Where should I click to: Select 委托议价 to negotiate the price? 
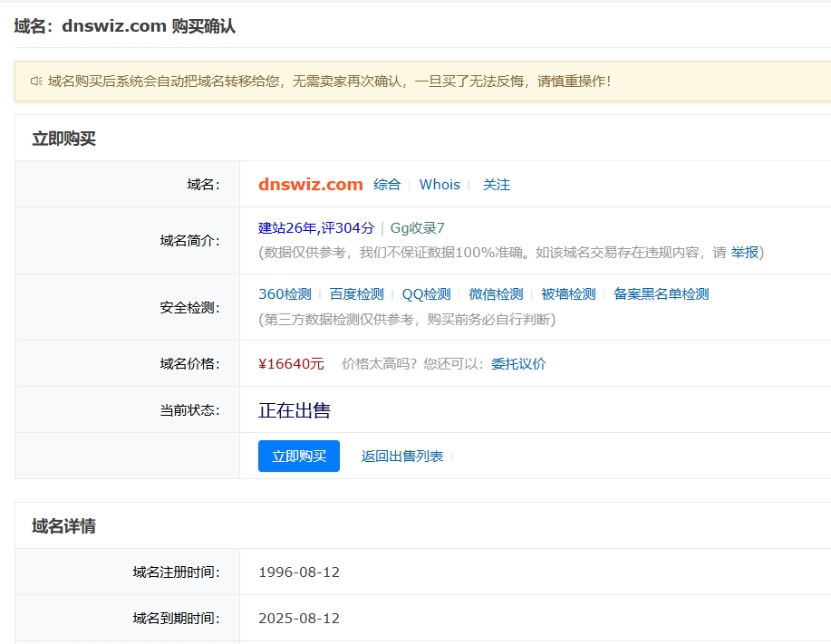tap(518, 364)
